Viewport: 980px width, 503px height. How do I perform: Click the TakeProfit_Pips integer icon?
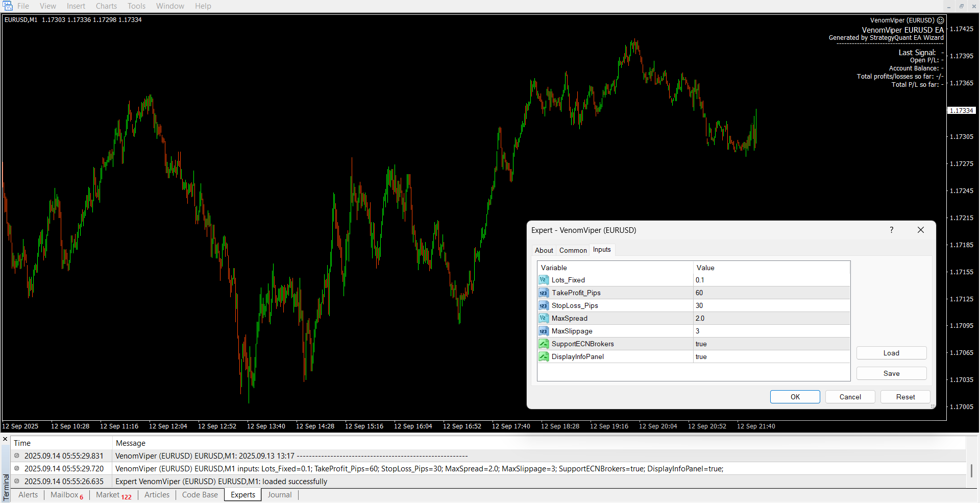coord(544,293)
